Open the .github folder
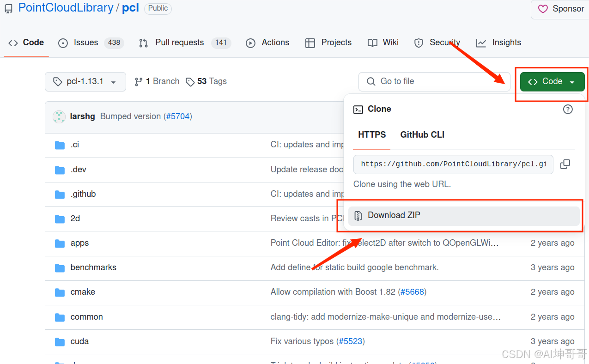This screenshot has width=589, height=364. click(83, 194)
